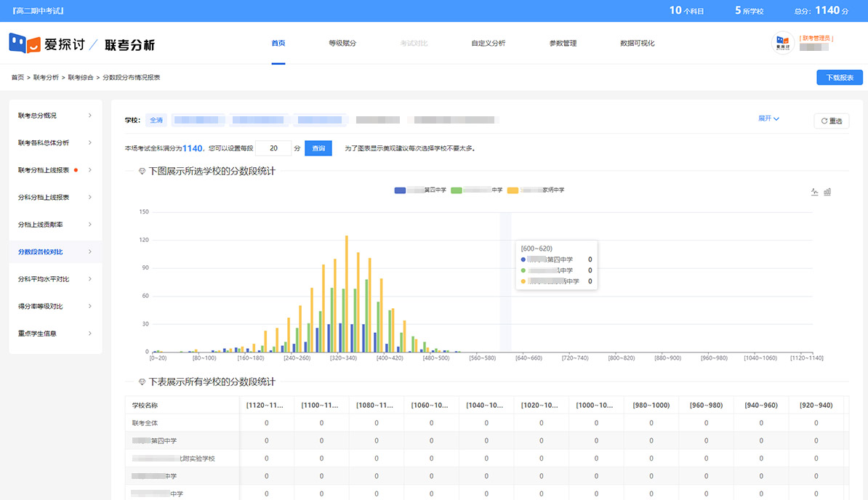868x500 pixels.
Task: Click the 查询 button
Action: click(318, 148)
